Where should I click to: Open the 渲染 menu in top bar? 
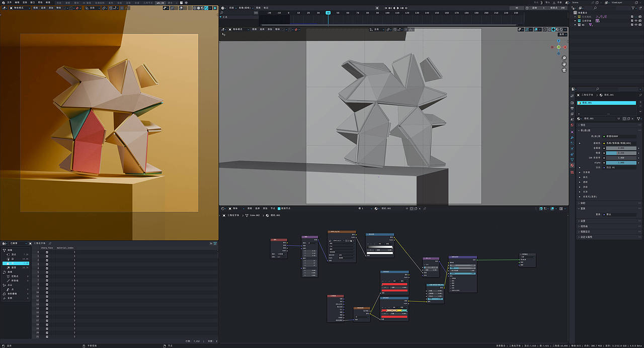click(25, 3)
